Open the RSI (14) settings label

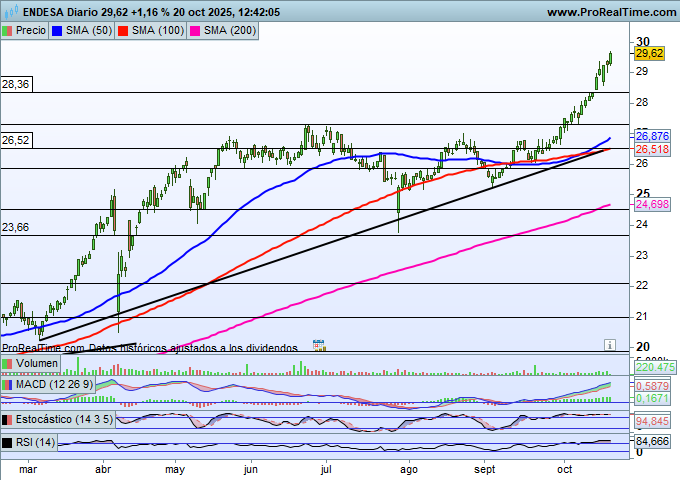[x=36, y=442]
